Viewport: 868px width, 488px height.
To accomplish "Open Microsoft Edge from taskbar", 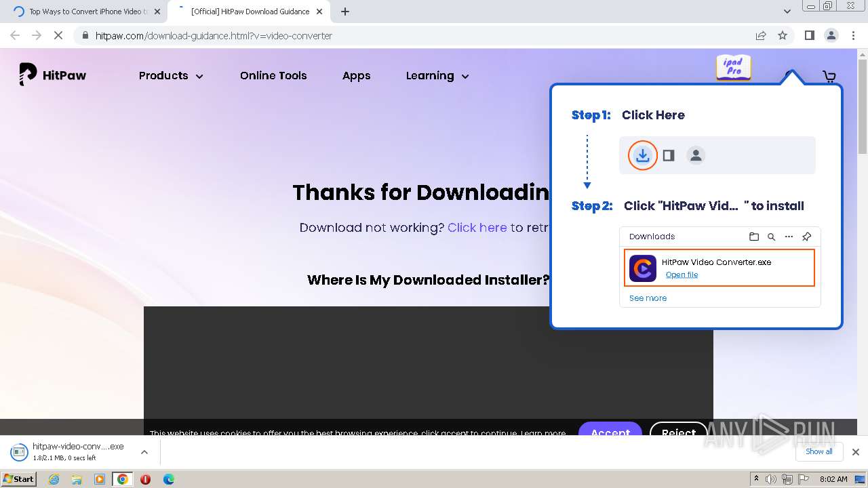I will tap(168, 479).
